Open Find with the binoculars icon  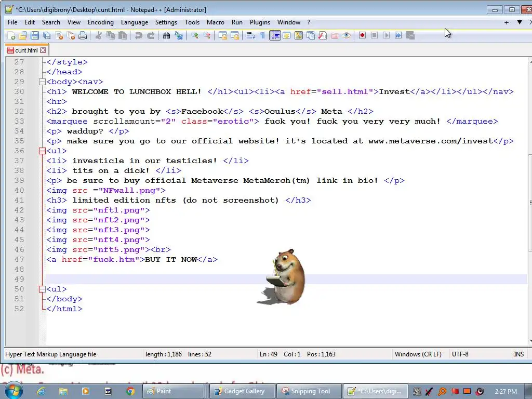(x=166, y=35)
